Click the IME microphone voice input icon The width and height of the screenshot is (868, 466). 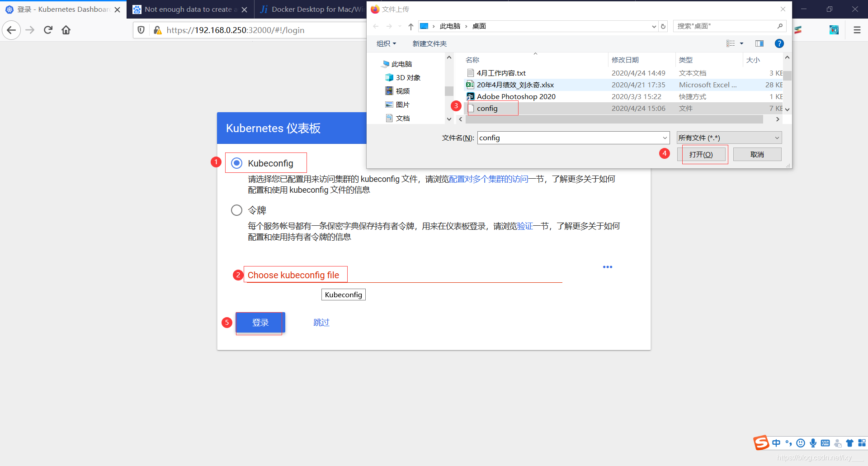point(813,443)
